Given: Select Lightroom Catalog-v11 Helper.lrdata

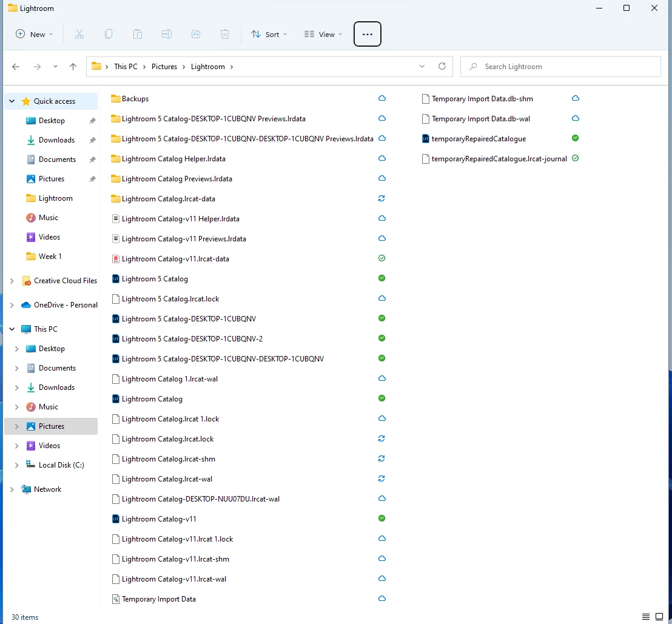Looking at the screenshot, I should click(x=180, y=219).
